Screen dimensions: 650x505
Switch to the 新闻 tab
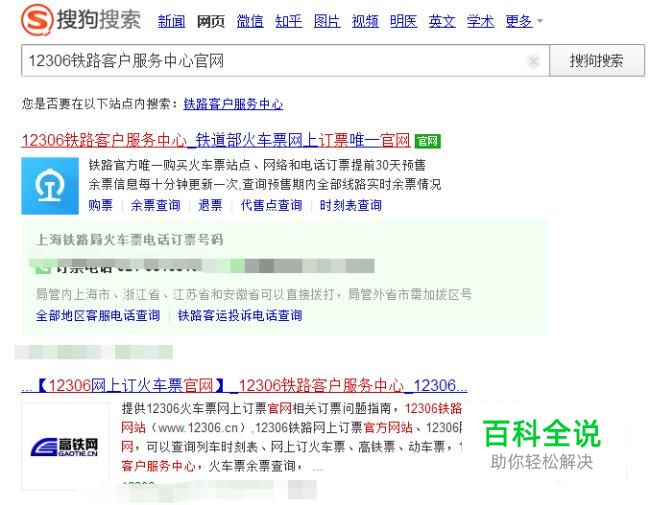171,21
